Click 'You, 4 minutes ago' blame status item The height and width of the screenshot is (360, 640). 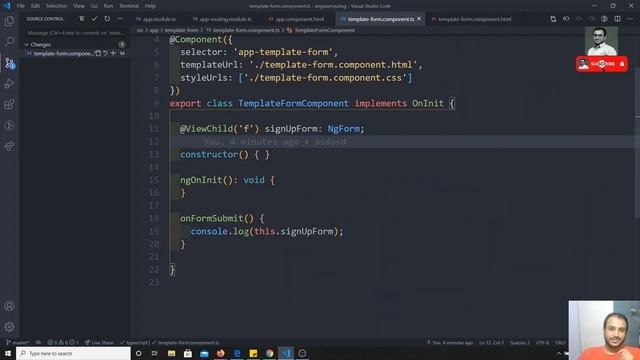[x=450, y=342]
